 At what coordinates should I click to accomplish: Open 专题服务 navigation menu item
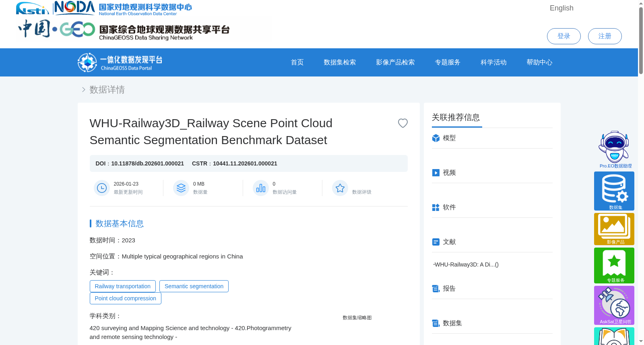point(448,62)
